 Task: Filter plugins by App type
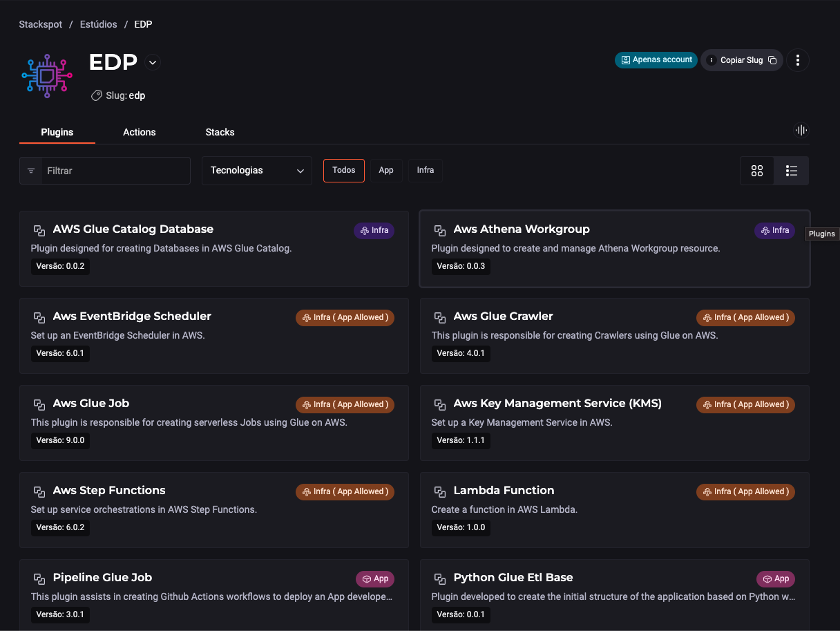pyautogui.click(x=386, y=170)
